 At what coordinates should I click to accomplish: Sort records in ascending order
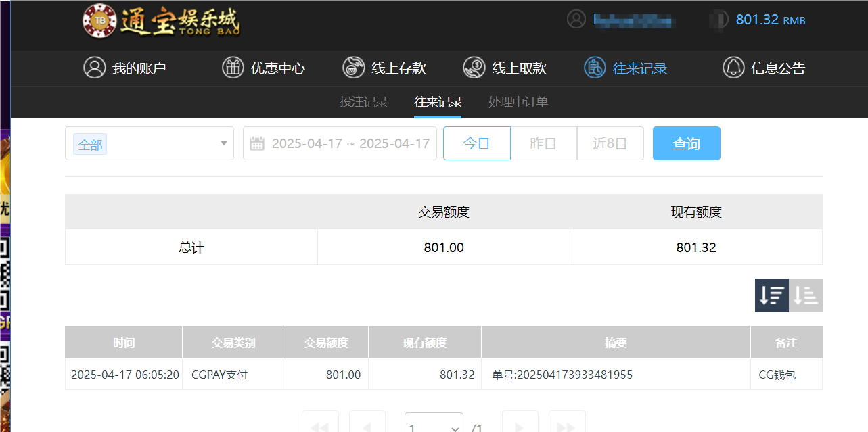pyautogui.click(x=806, y=295)
